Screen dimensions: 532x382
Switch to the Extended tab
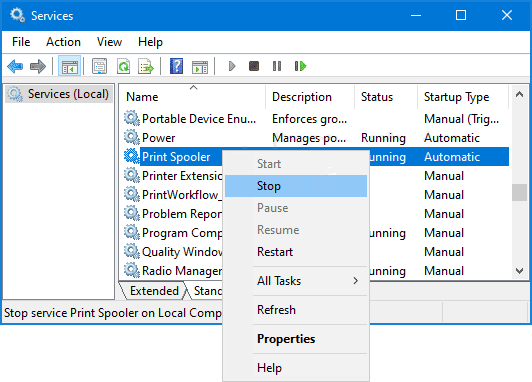pos(154,291)
